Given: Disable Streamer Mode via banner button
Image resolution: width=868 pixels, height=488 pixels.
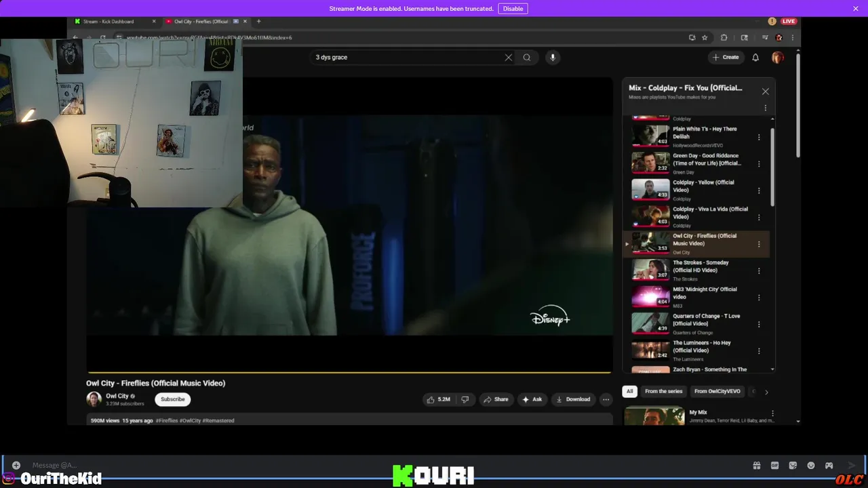Looking at the screenshot, I should 513,9.
